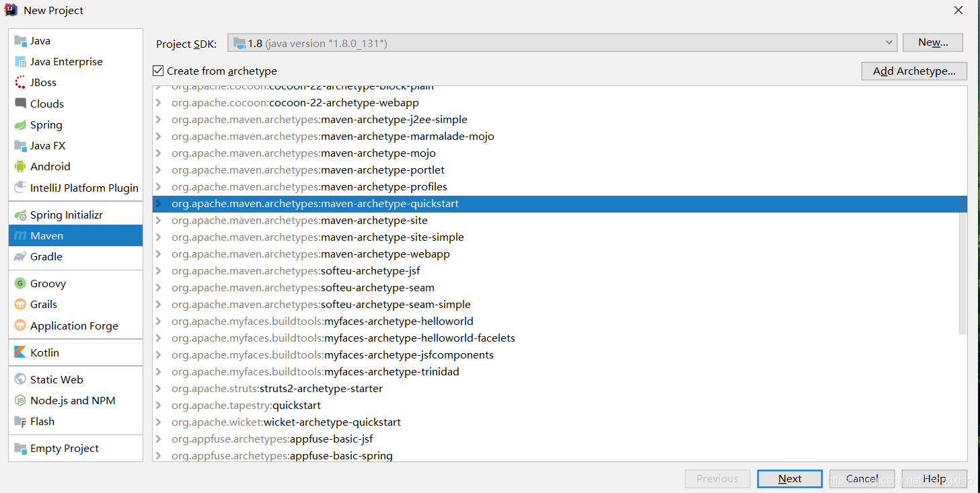The width and height of the screenshot is (980, 493).
Task: Expand softeu-archetype-jsf node
Action: (159, 270)
